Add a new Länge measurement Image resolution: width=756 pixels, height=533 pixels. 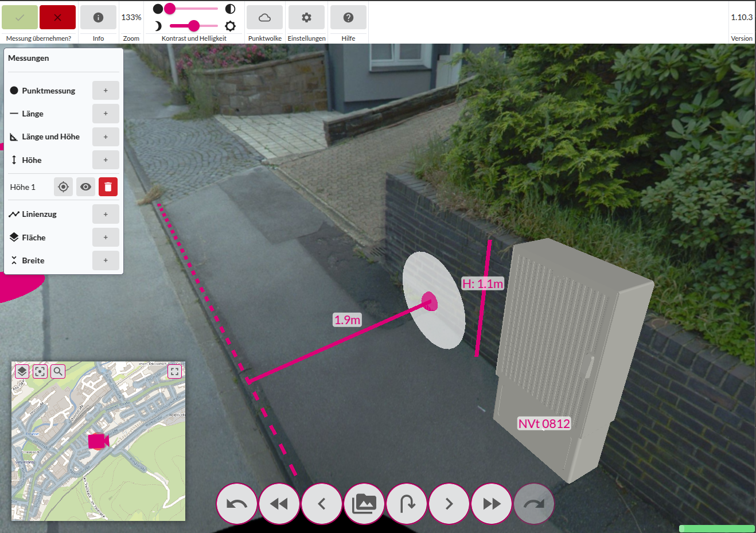pos(106,114)
